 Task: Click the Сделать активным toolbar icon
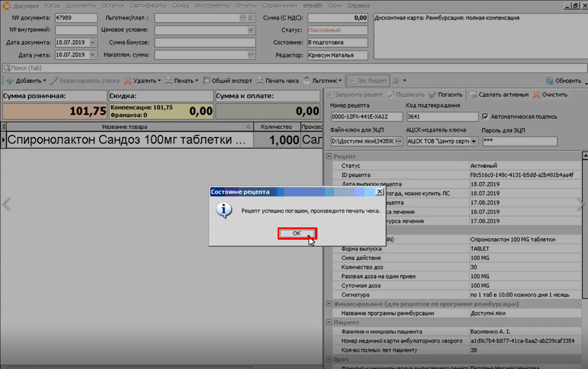[473, 95]
